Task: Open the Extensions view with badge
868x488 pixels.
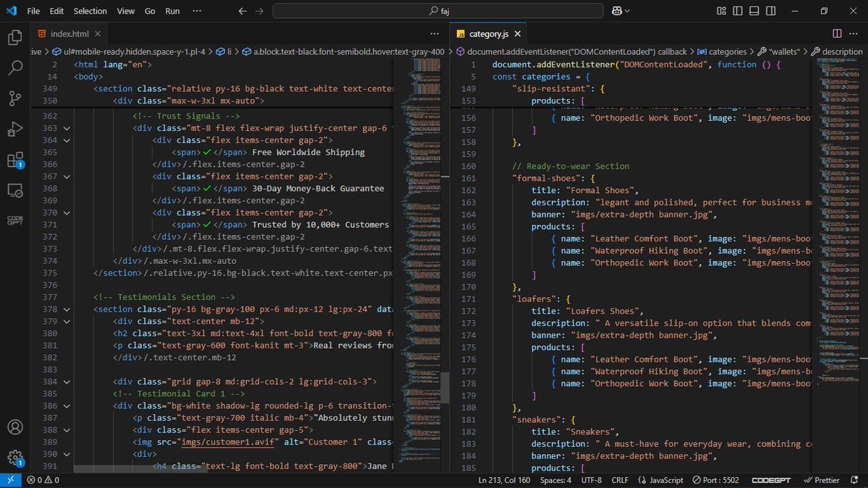Action: pos(14,160)
